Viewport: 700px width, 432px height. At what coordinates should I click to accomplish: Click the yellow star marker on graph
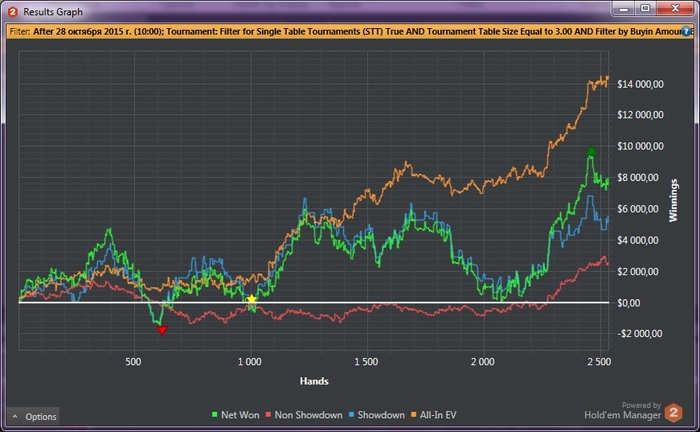[252, 299]
